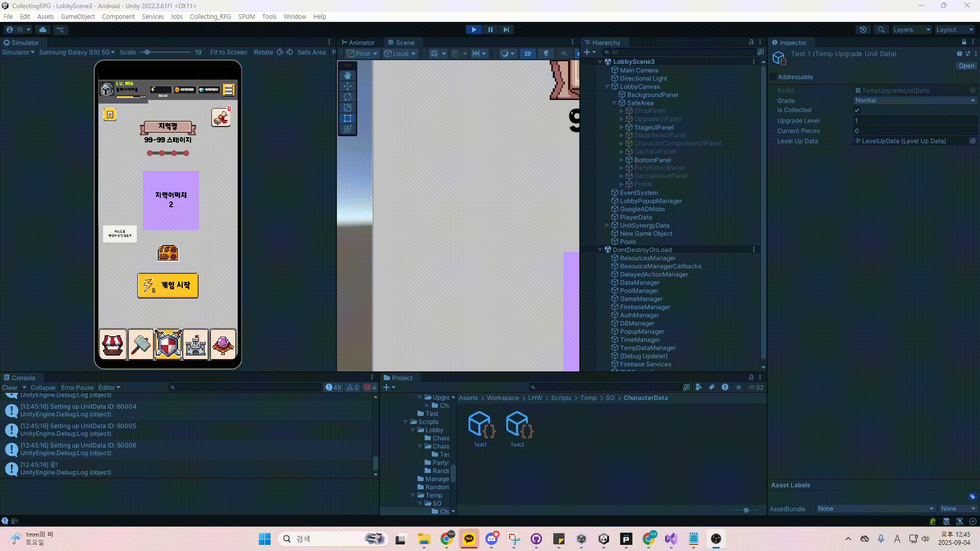Select the Hand tool in Scene view
Screen dimensions: 980x551
click(x=348, y=76)
